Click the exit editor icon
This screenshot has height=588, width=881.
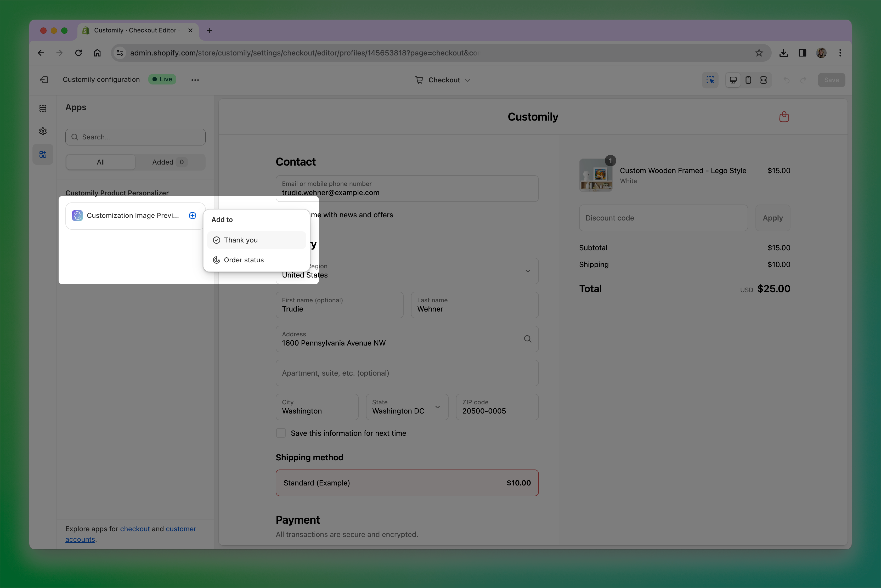(44, 80)
